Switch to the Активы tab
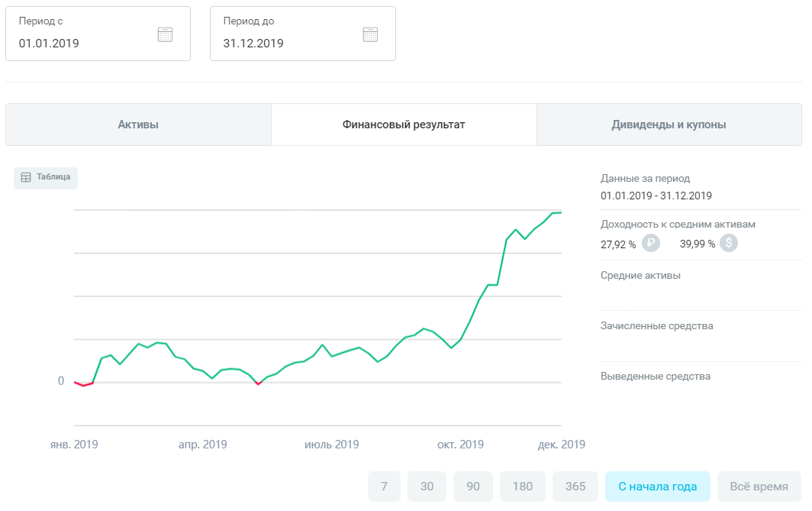 pos(138,125)
